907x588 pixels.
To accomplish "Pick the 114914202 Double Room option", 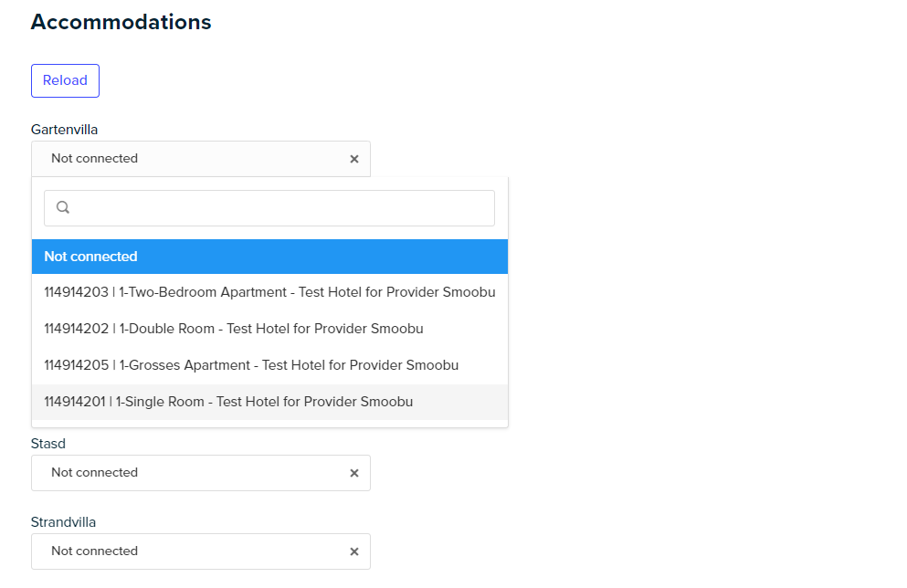I will click(x=269, y=329).
